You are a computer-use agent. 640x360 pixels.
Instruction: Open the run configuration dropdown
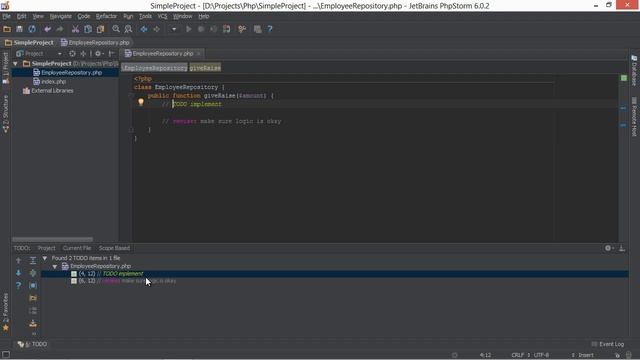174,29
